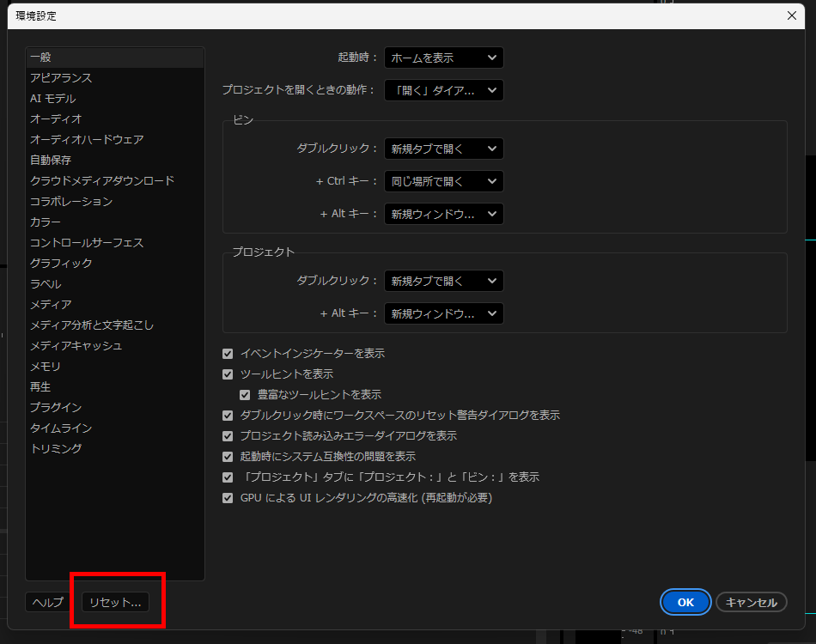Disable GPU による UI レンダリングの高速化
816x644 pixels.
coord(228,497)
